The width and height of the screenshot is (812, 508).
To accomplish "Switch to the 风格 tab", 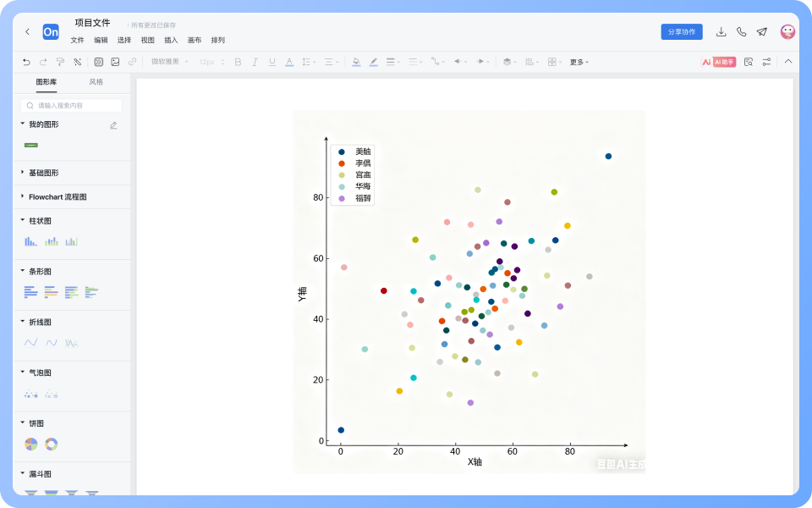I will click(x=96, y=82).
